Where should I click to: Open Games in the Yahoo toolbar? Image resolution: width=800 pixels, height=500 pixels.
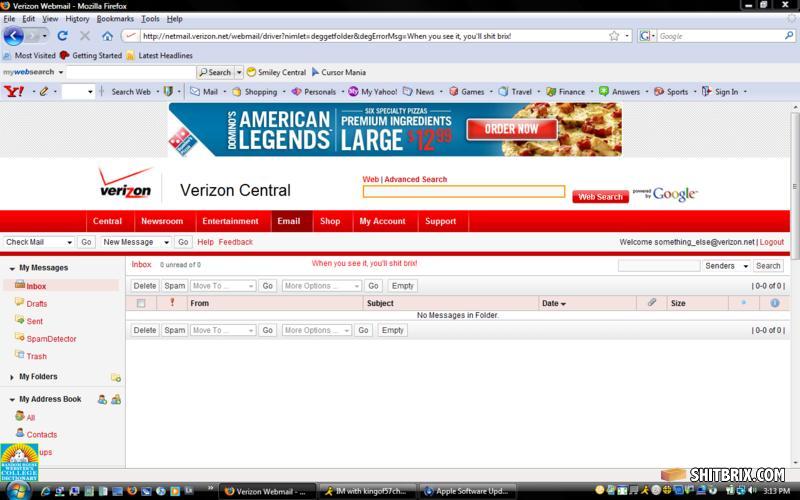tap(467, 92)
